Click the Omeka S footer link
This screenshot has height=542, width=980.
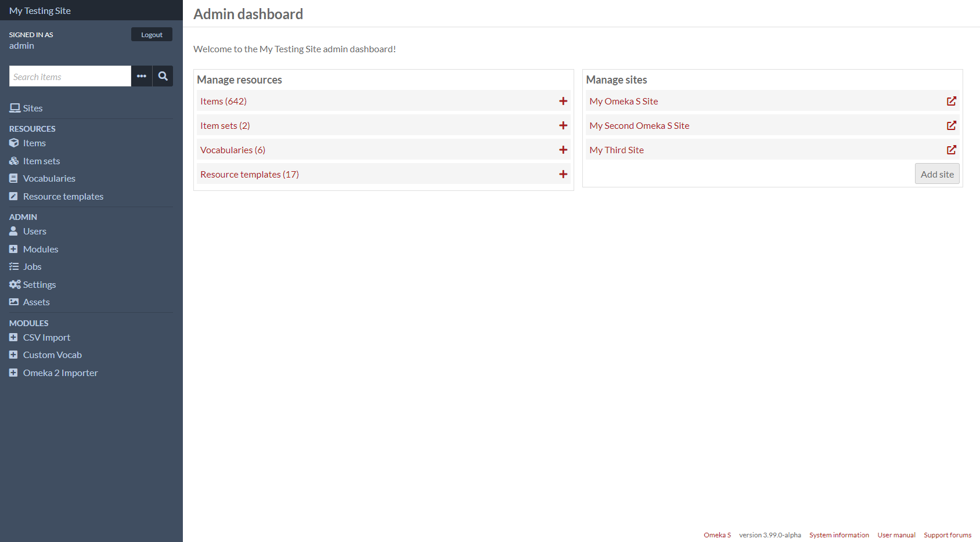717,535
